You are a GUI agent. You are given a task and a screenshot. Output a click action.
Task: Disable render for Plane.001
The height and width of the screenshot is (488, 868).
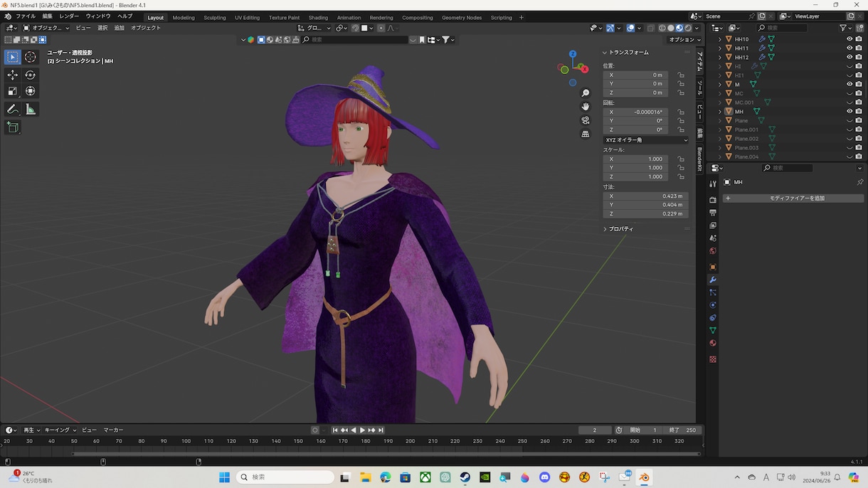point(859,129)
